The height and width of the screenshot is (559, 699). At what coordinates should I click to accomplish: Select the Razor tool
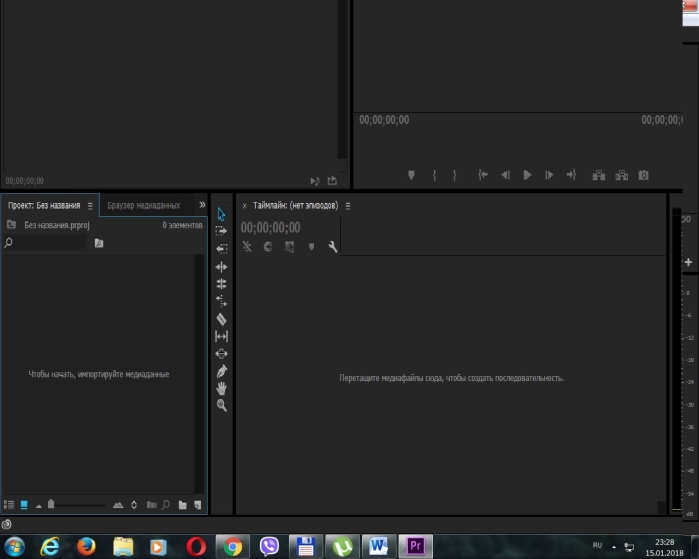[222, 319]
